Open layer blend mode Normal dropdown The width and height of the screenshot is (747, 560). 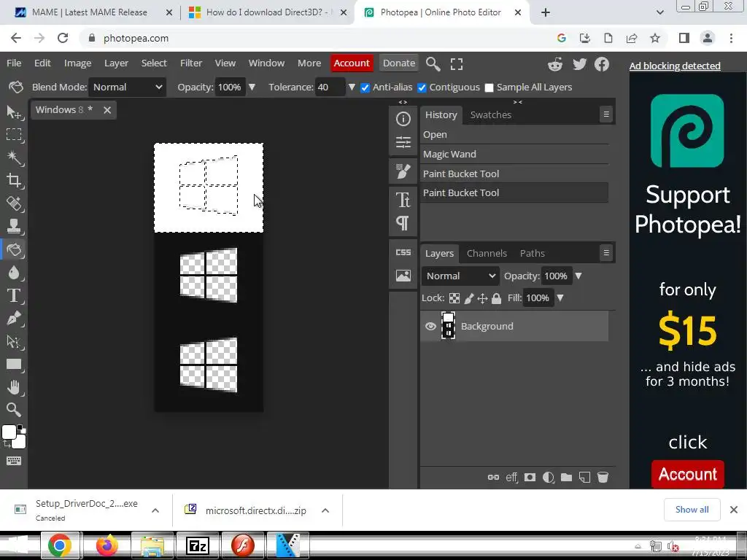460,276
